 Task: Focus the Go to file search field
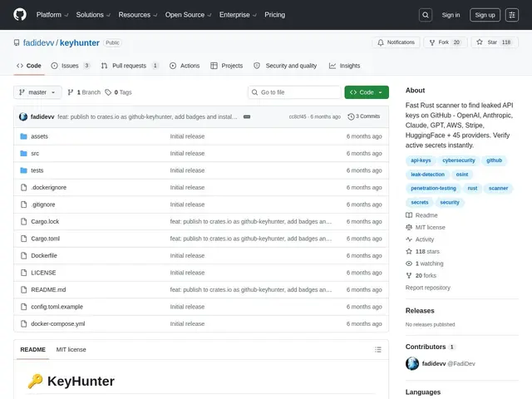294,92
